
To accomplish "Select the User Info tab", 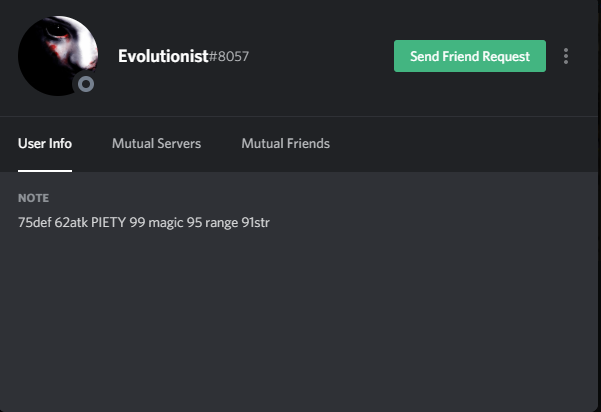I will [x=45, y=143].
